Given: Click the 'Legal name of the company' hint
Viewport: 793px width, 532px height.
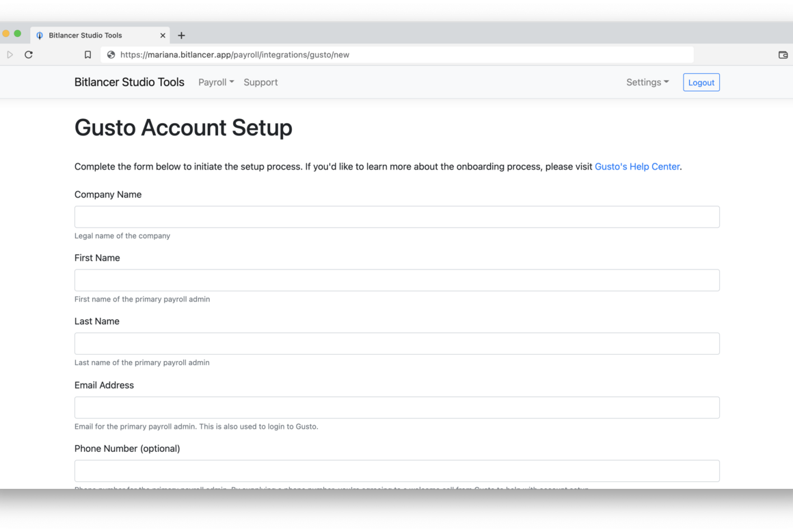Looking at the screenshot, I should [x=122, y=236].
